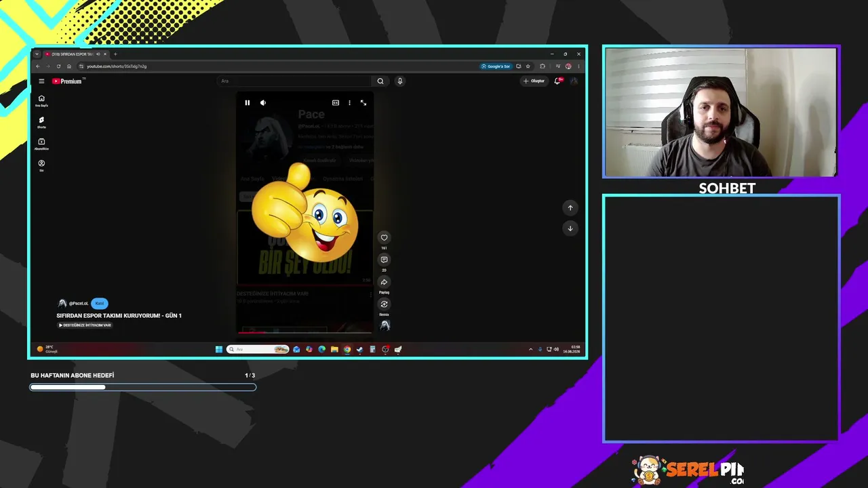Open the Chrome profile avatar
868x488 pixels.
point(568,66)
